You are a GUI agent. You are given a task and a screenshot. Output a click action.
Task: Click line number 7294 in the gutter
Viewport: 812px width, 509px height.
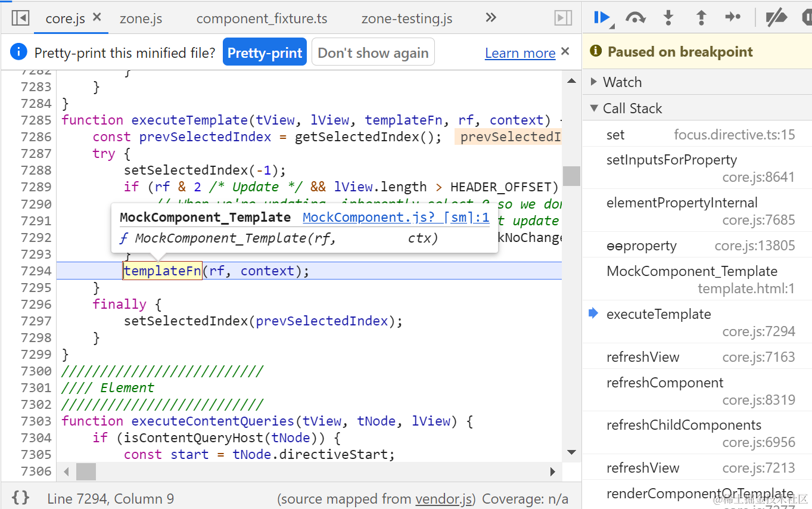[x=36, y=271]
